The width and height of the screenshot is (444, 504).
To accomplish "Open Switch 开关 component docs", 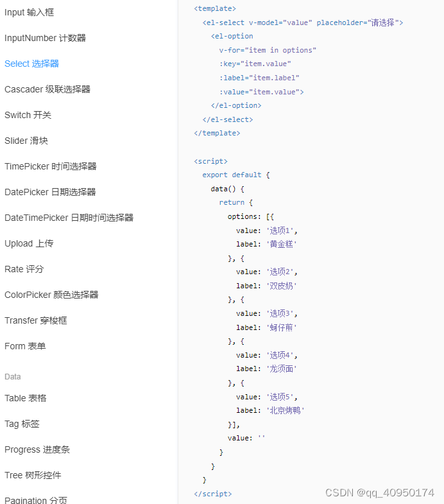I will point(28,115).
